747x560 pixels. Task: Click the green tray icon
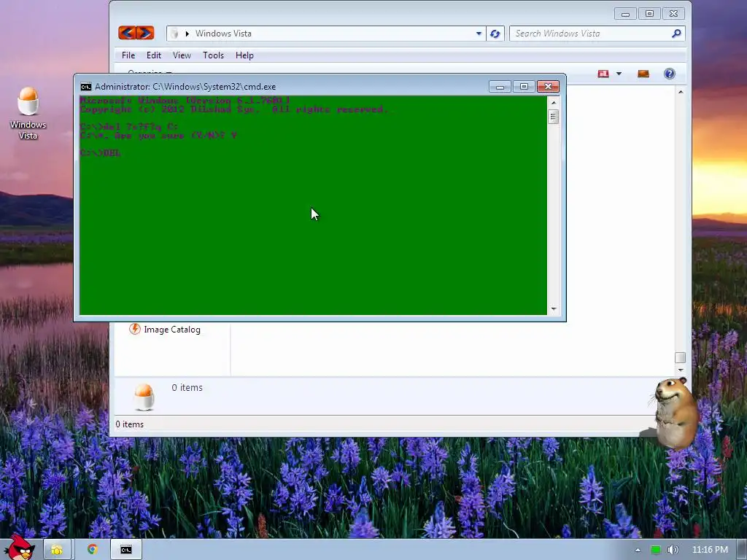click(656, 550)
